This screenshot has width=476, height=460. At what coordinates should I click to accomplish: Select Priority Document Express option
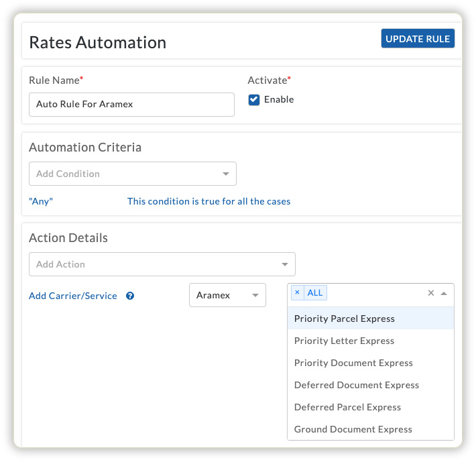(x=370, y=363)
